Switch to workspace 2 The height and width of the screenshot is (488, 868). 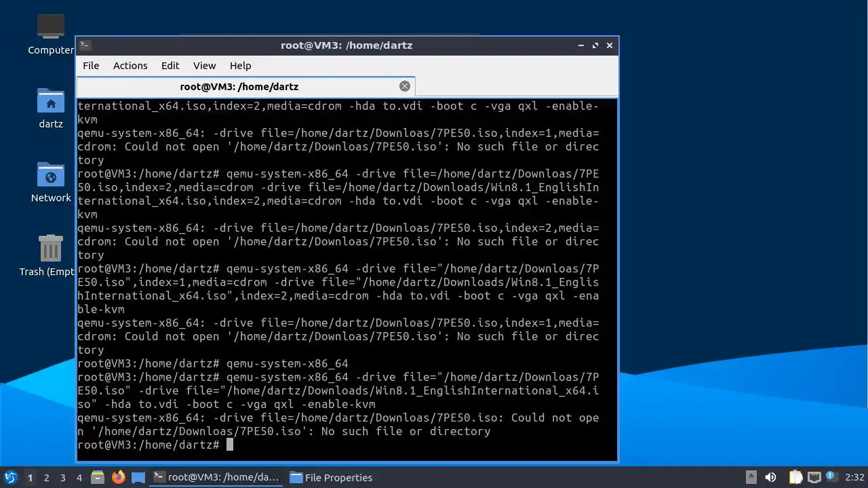(47, 478)
